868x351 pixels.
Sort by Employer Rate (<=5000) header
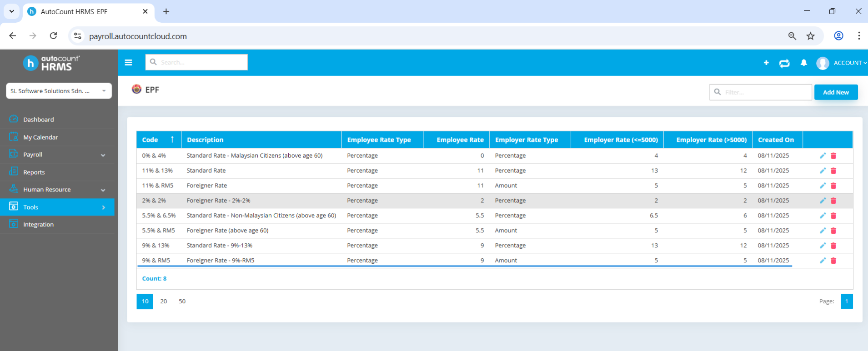617,140
